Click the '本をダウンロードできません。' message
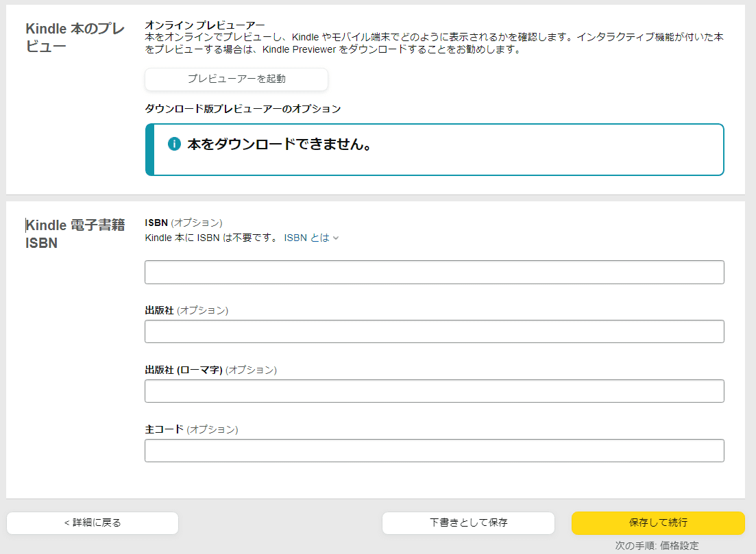The height and width of the screenshot is (554, 756). [x=279, y=144]
